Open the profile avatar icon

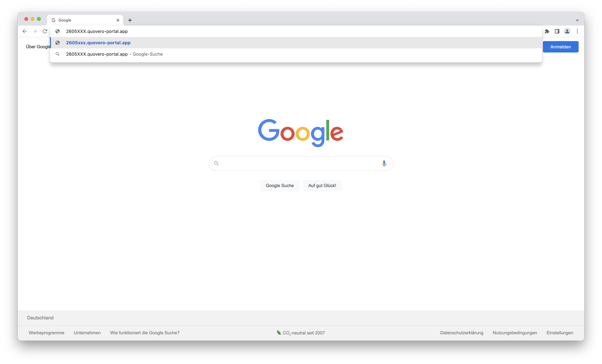coord(567,31)
